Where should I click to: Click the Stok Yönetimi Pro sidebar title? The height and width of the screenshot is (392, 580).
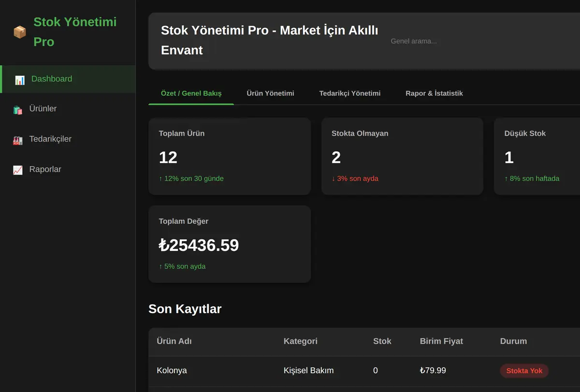(75, 32)
